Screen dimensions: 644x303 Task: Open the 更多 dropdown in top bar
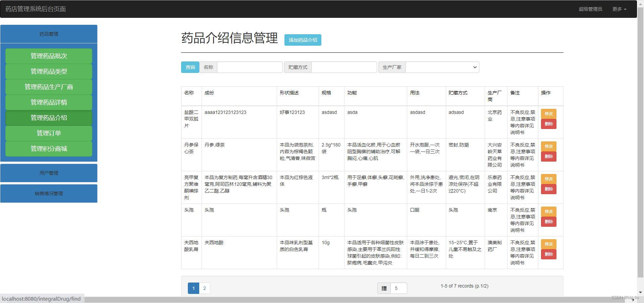[619, 9]
